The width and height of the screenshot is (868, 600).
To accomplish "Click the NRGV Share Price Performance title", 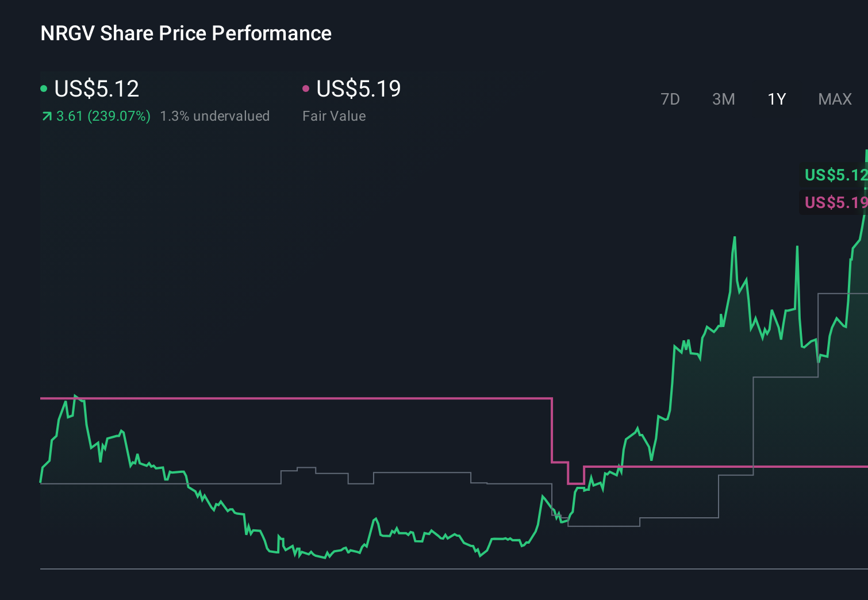I will (185, 33).
